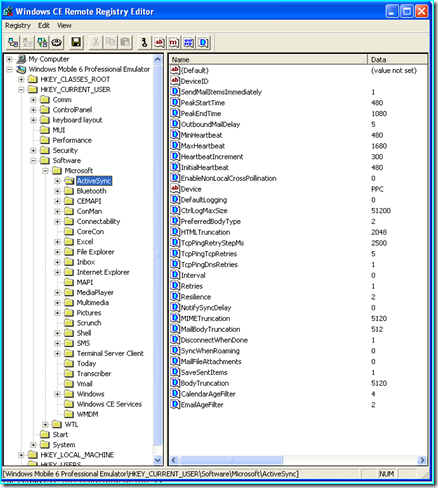438x488 pixels.
Task: Click the round device toolbar icon before Save
Action: click(57, 43)
